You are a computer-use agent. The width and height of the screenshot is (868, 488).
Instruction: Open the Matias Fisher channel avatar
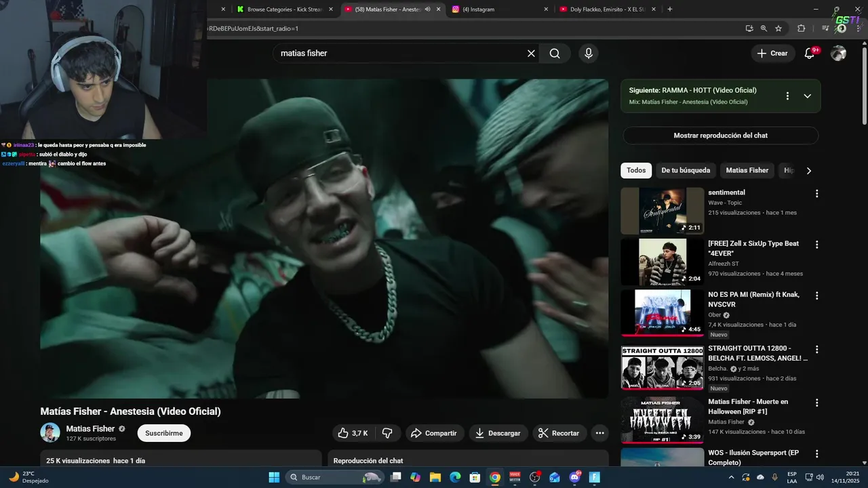pos(50,432)
